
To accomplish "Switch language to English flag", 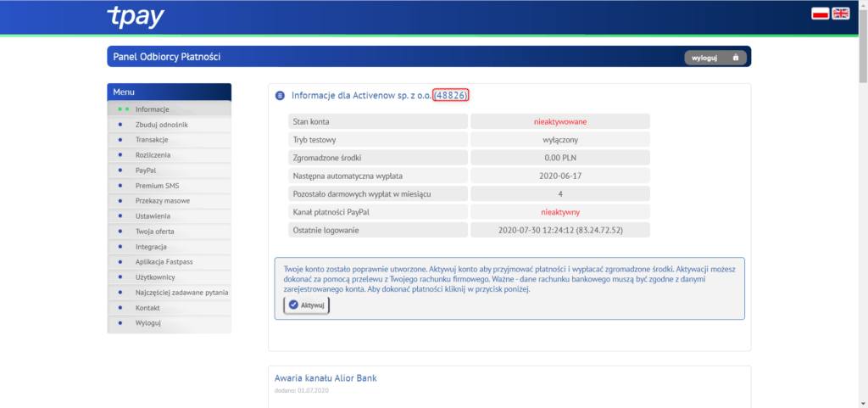I will point(841,14).
